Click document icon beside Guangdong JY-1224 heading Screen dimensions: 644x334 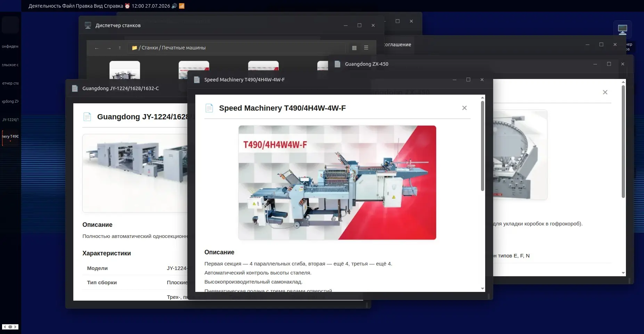[87, 117]
